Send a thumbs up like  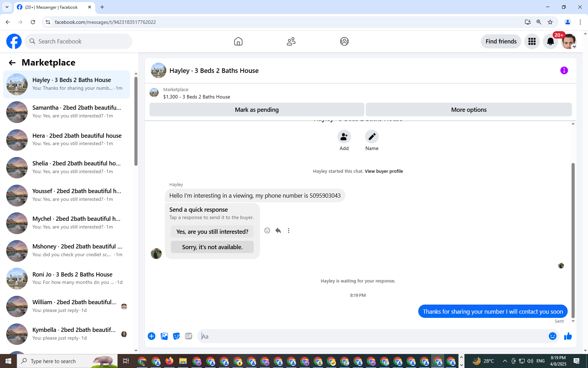click(x=568, y=336)
